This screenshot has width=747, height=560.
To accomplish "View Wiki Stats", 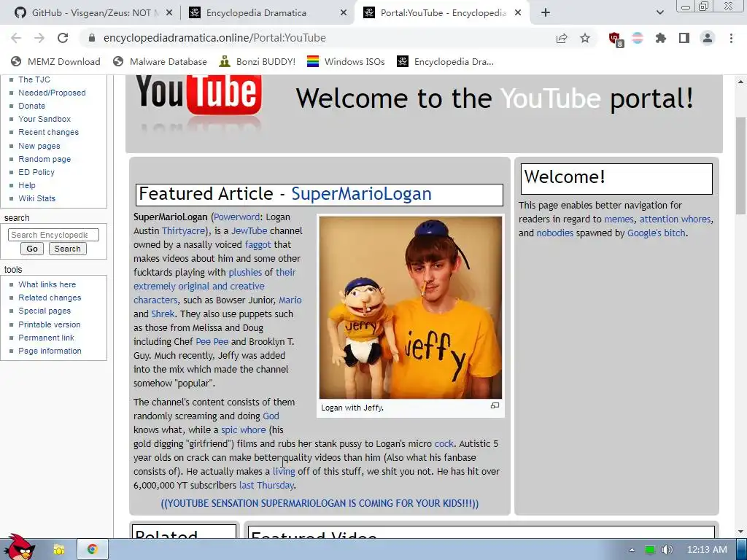I will point(36,198).
